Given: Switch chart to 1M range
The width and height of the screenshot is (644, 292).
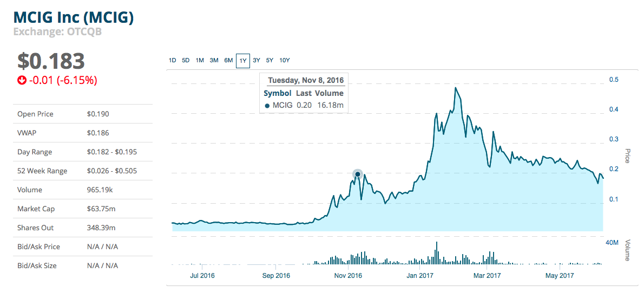Looking at the screenshot, I should (x=200, y=61).
